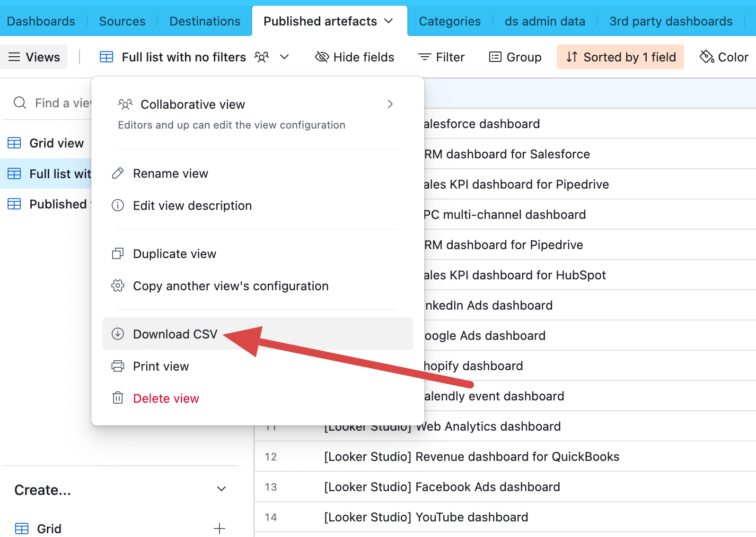Click the Group list icon
This screenshot has height=537, width=756.
pos(495,57)
